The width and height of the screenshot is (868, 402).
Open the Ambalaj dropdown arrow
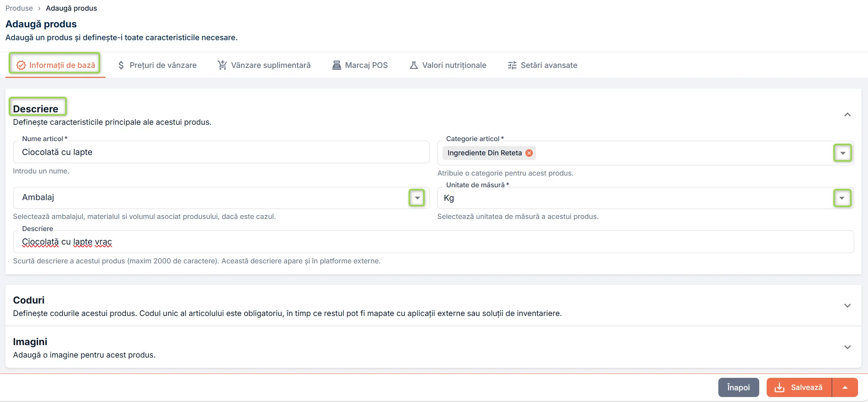(x=417, y=198)
